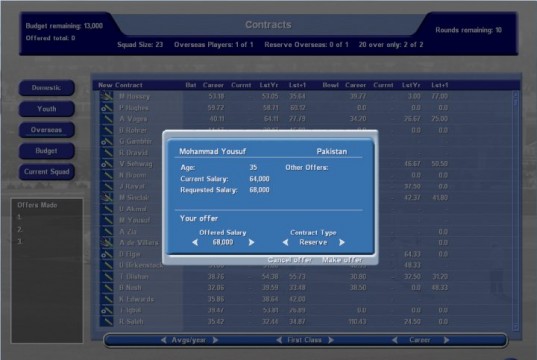Change First Class format with right arrow
Screen dimensions: 537x360
click(x=331, y=340)
